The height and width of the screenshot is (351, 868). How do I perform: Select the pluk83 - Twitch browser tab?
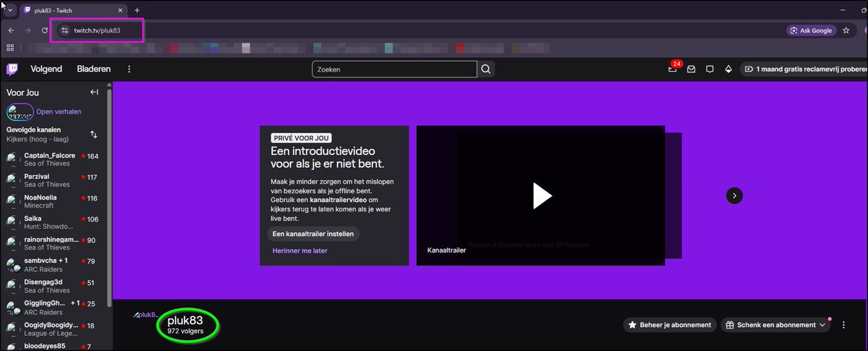pyautogui.click(x=72, y=10)
